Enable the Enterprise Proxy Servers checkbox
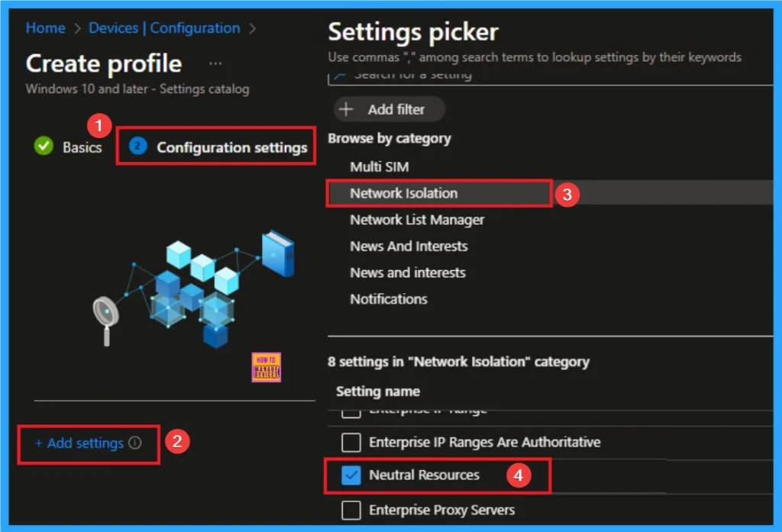This screenshot has height=532, width=782. click(351, 510)
